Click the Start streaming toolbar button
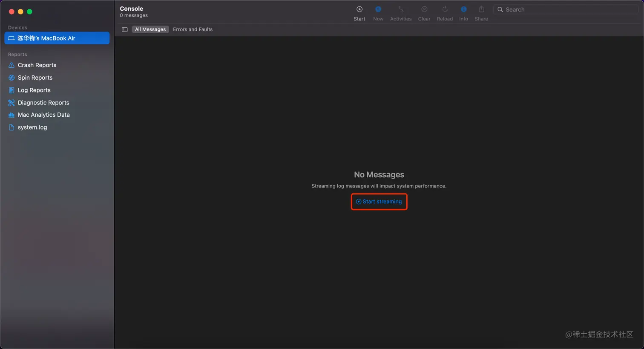This screenshot has width=644, height=349. tap(359, 13)
